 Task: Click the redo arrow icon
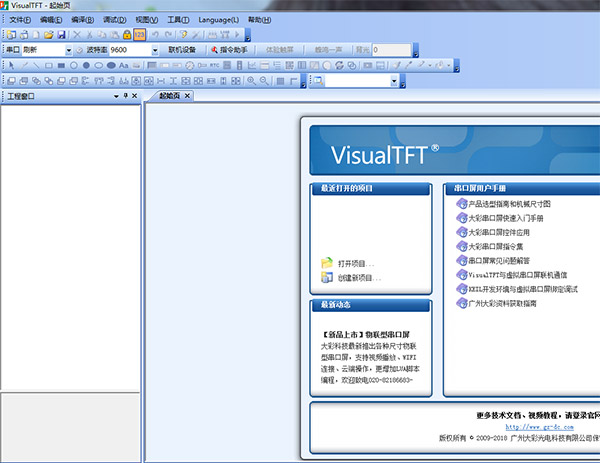[x=168, y=35]
